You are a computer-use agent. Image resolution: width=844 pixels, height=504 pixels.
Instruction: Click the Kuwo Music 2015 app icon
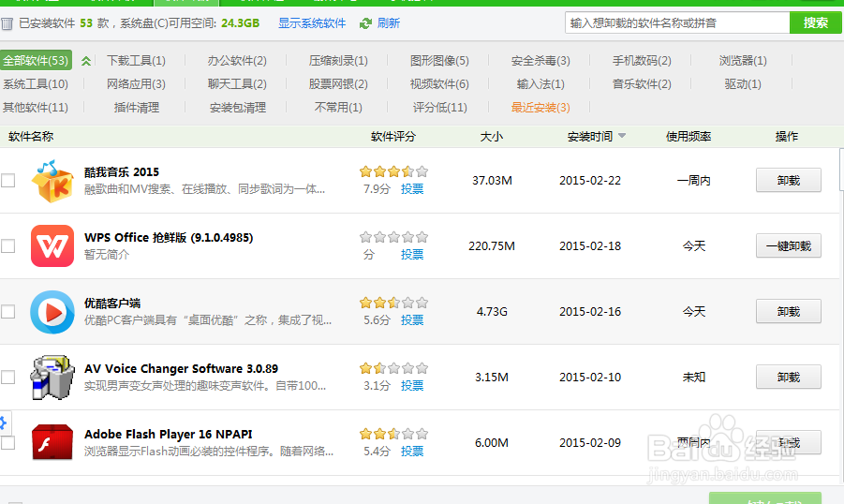(x=52, y=181)
